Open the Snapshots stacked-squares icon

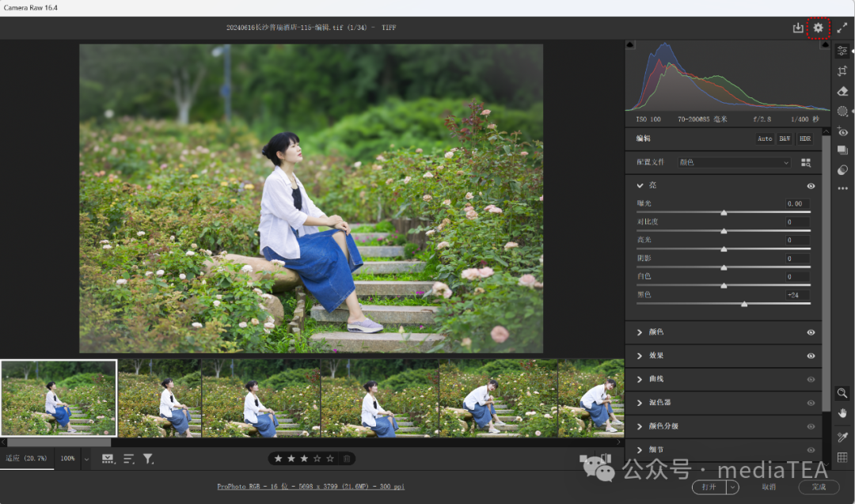(842, 150)
